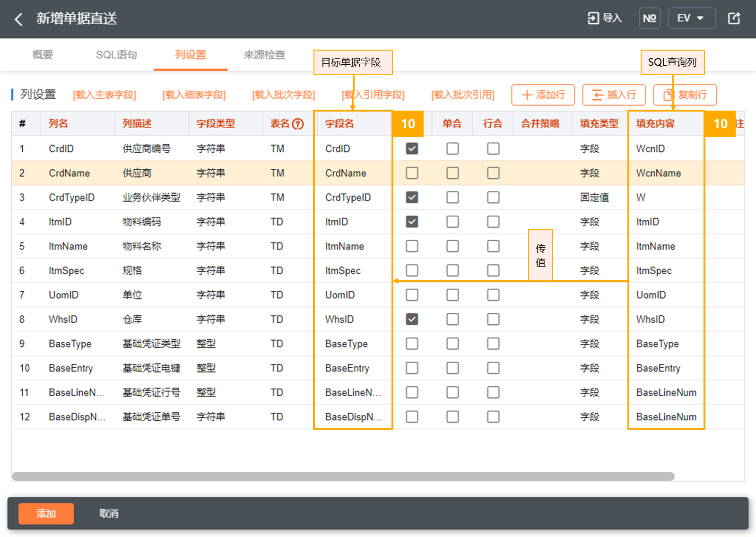This screenshot has width=756, height=537.
Task: Click 填充内容 cell BaseType
Action: (x=657, y=344)
